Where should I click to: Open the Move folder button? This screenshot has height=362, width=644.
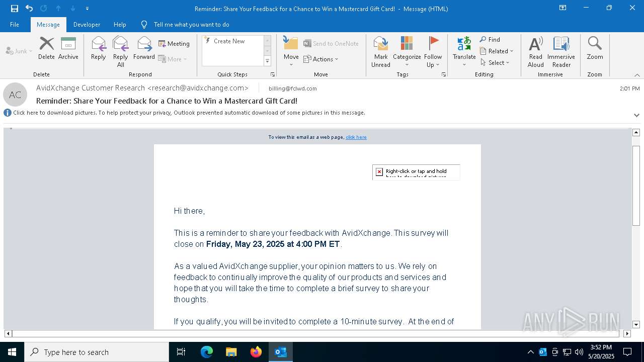(291, 51)
